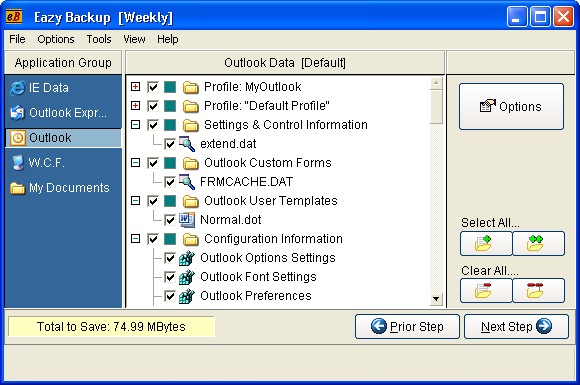Select the IE Data application group icon

pos(17,88)
